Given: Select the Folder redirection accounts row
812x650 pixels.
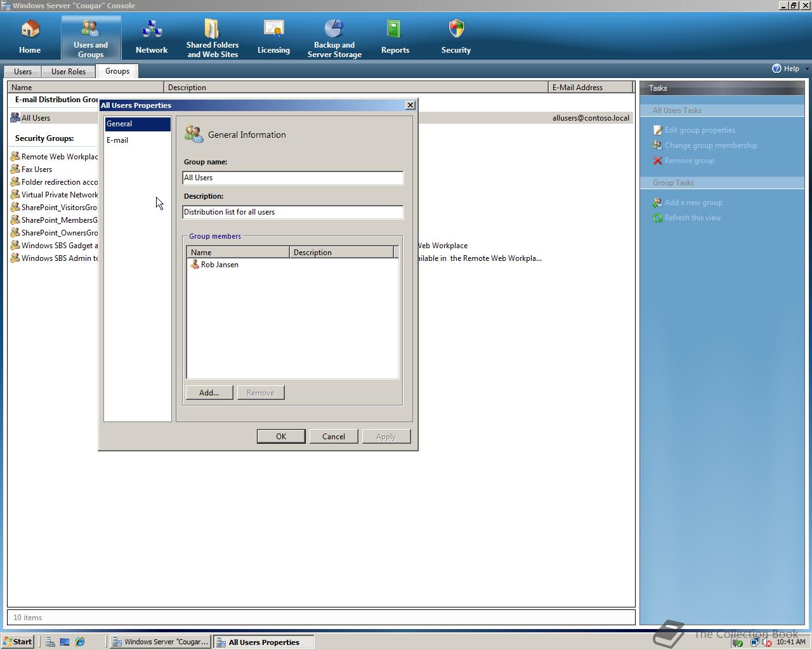Looking at the screenshot, I should click(x=54, y=182).
